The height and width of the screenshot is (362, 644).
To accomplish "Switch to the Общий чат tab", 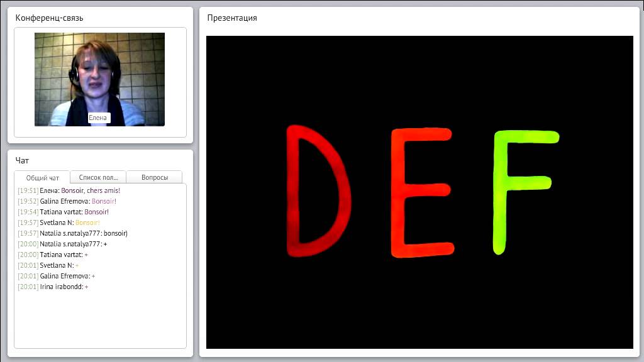I will point(42,178).
